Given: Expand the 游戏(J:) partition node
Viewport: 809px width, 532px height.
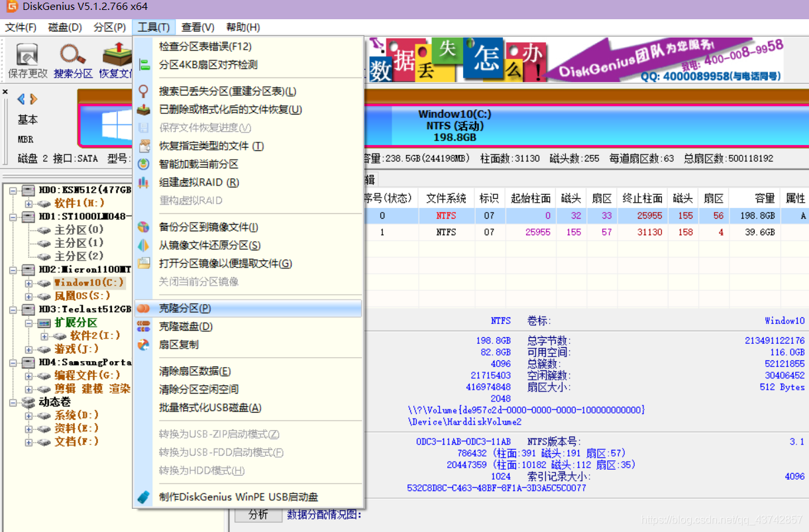Looking at the screenshot, I should tap(28, 349).
